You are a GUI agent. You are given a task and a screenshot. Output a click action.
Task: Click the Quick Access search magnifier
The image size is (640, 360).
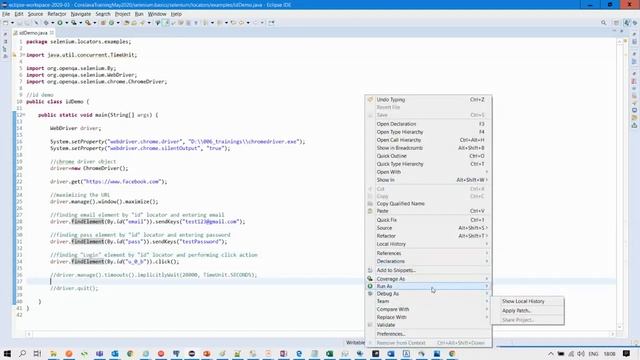[604, 23]
